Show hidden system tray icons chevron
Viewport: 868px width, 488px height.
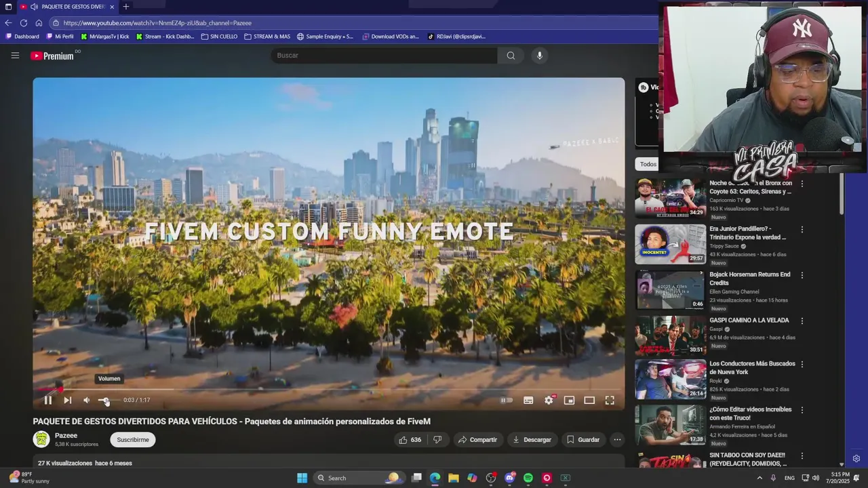(x=759, y=478)
